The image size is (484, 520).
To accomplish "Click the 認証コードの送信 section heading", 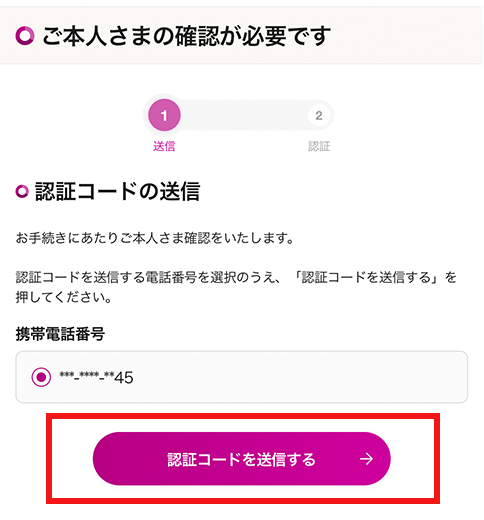I will point(117,191).
